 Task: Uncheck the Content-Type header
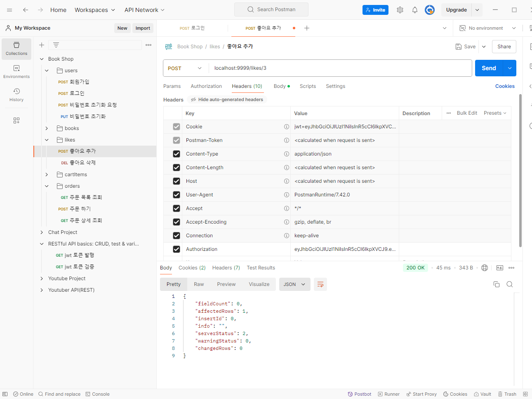(177, 154)
